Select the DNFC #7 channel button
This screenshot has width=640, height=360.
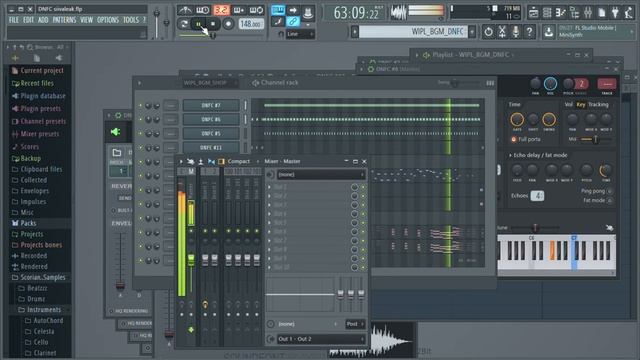[x=211, y=105]
